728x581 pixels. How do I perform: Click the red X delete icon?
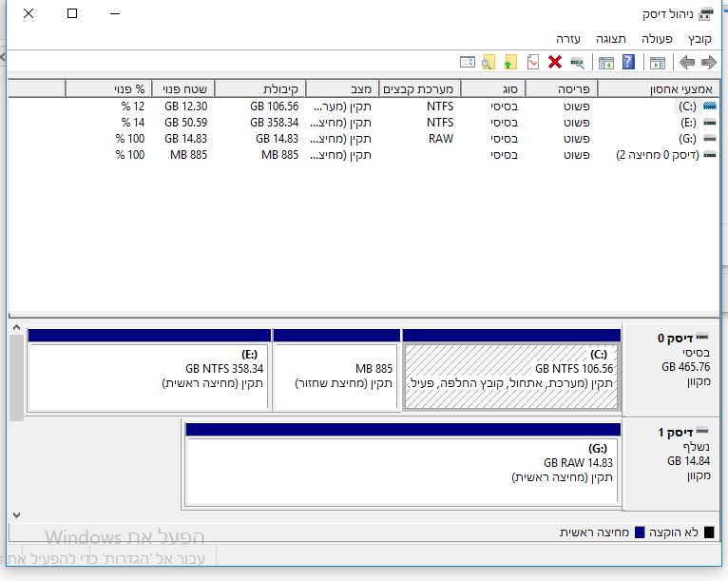point(555,62)
